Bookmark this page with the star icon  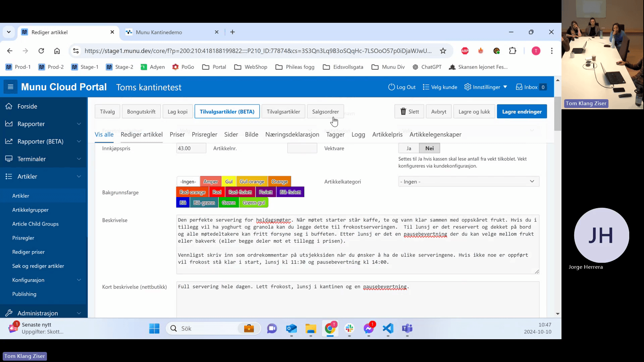(x=443, y=51)
